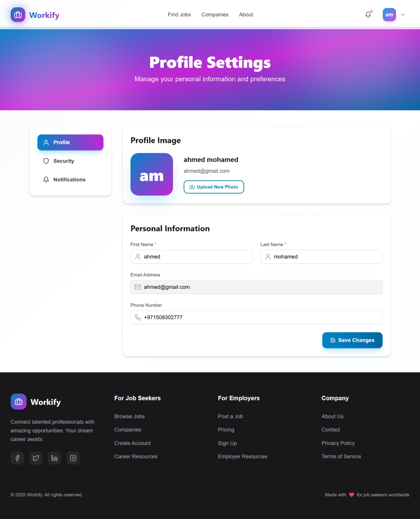Image resolution: width=420 pixels, height=519 pixels.
Task: Follow the Privacy Policy footer link
Action: pos(338,443)
